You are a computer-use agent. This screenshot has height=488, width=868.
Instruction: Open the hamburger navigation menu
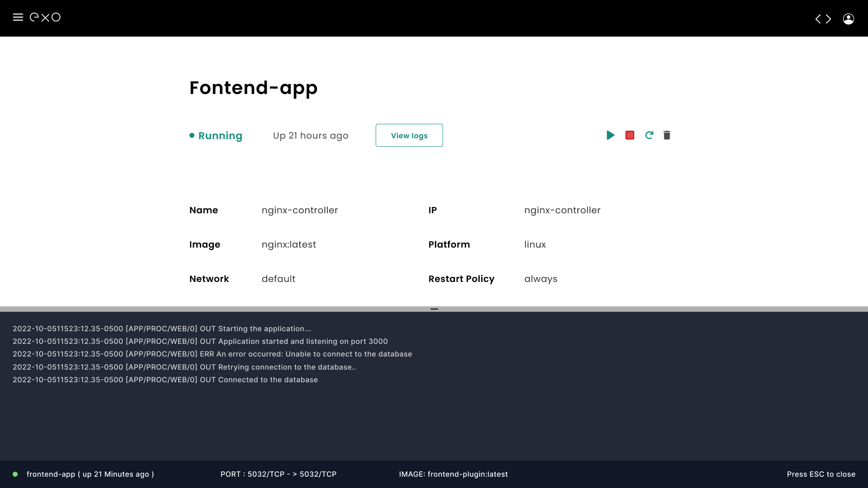(18, 17)
